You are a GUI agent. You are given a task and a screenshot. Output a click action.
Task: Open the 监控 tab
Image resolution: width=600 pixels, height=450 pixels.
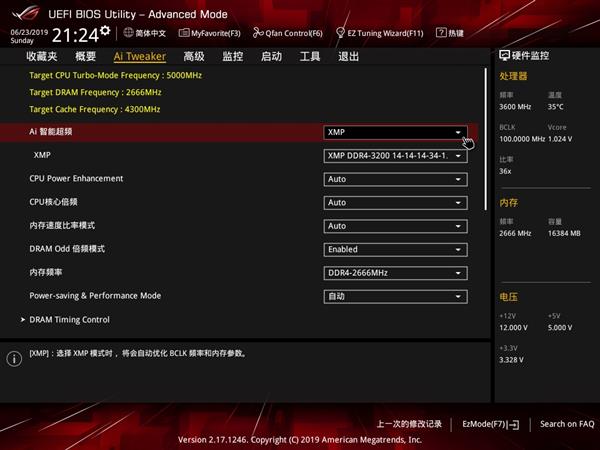tap(233, 57)
